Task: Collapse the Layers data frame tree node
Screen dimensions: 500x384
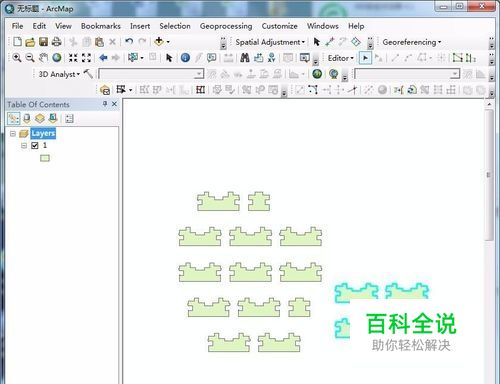Action: click(x=13, y=134)
